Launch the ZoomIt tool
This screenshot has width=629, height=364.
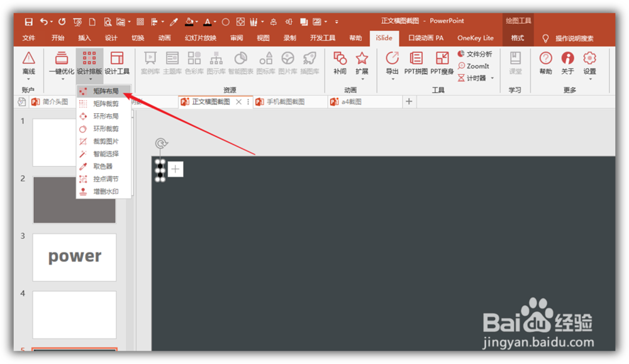tap(474, 66)
